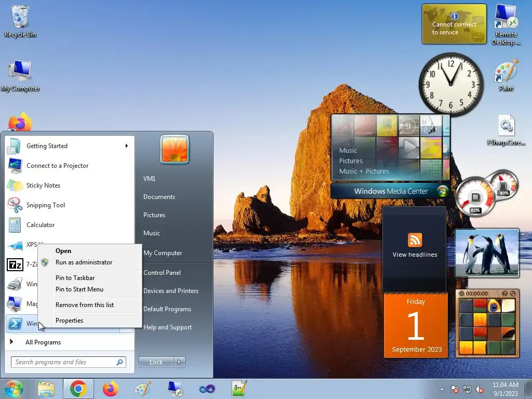Click the Action Center flag tray icon
Screen dimensions: 532x399
pyautogui.click(x=454, y=390)
